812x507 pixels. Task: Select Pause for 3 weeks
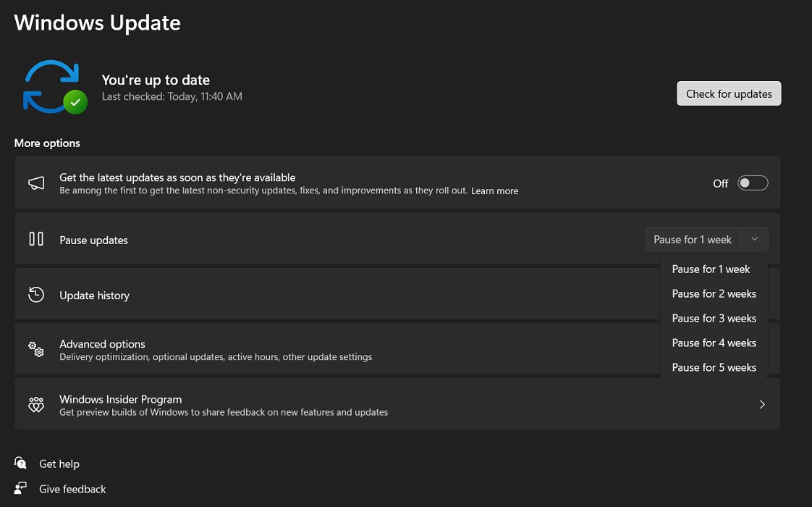pyautogui.click(x=714, y=318)
